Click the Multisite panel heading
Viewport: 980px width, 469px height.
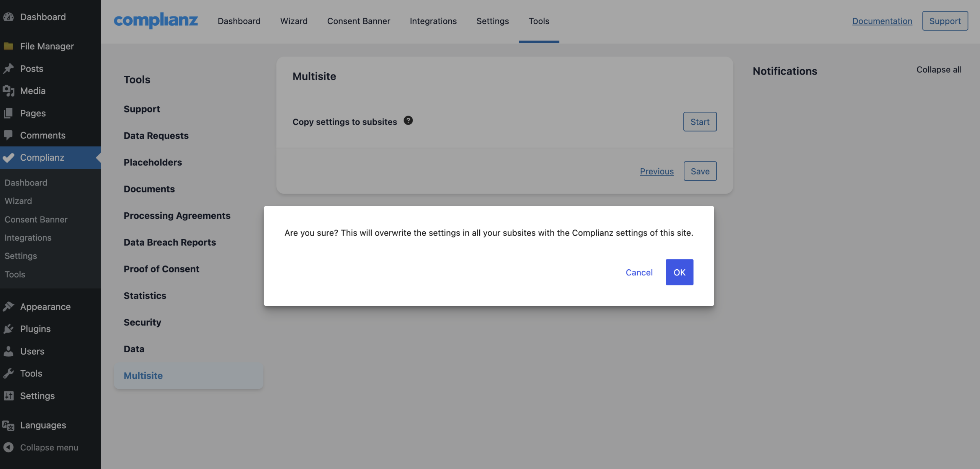(x=314, y=76)
